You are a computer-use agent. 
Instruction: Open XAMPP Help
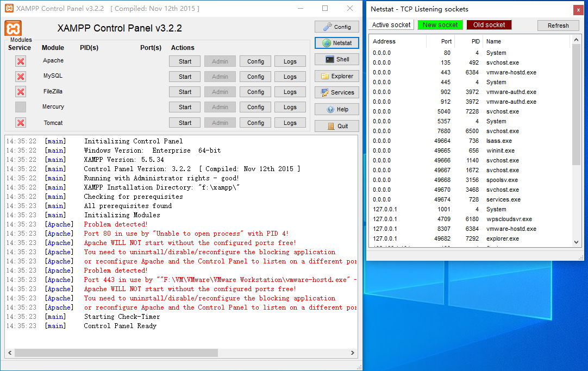click(x=337, y=109)
